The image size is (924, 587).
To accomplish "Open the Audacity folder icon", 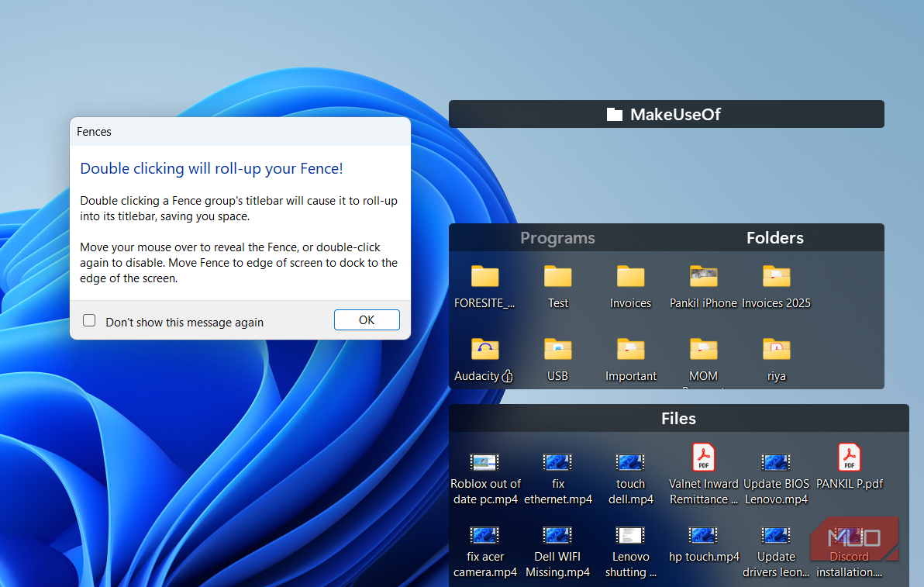I will 485,349.
